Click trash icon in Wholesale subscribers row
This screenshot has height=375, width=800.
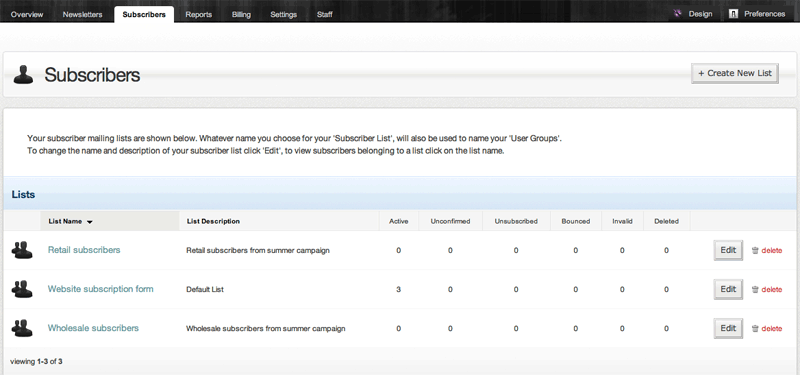(755, 329)
